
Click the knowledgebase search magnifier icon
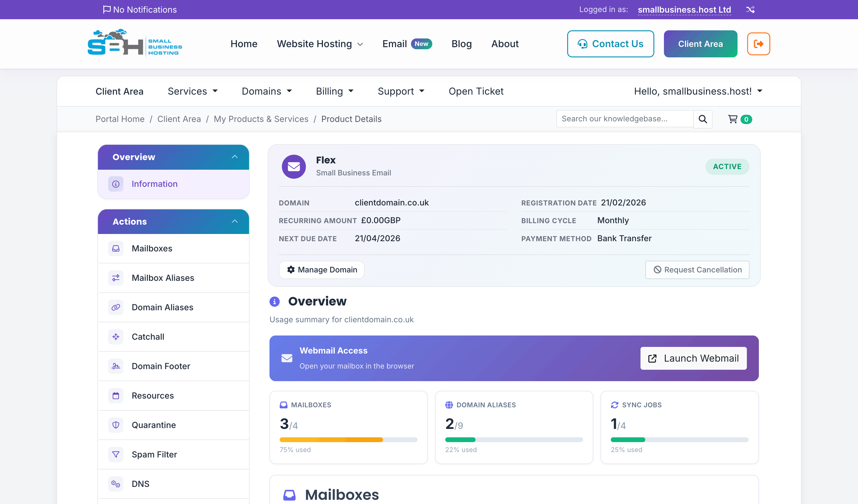[702, 119]
